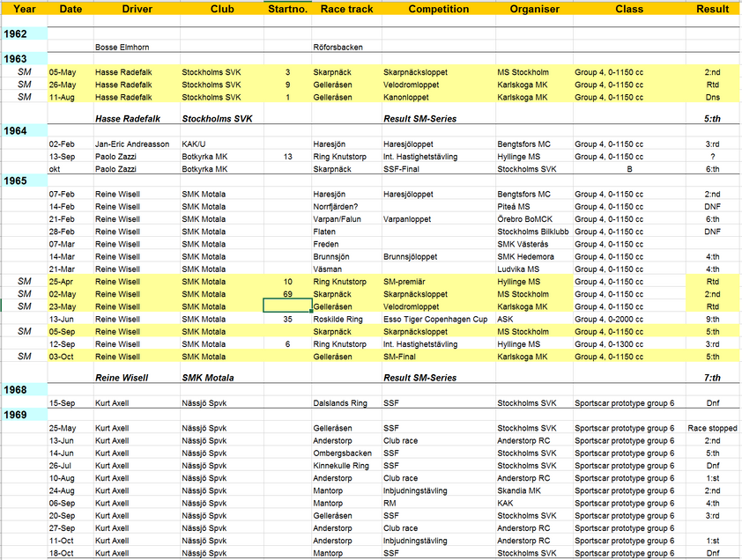Select the "Driver" column header cell
This screenshot has height=560, width=742.
tap(137, 9)
